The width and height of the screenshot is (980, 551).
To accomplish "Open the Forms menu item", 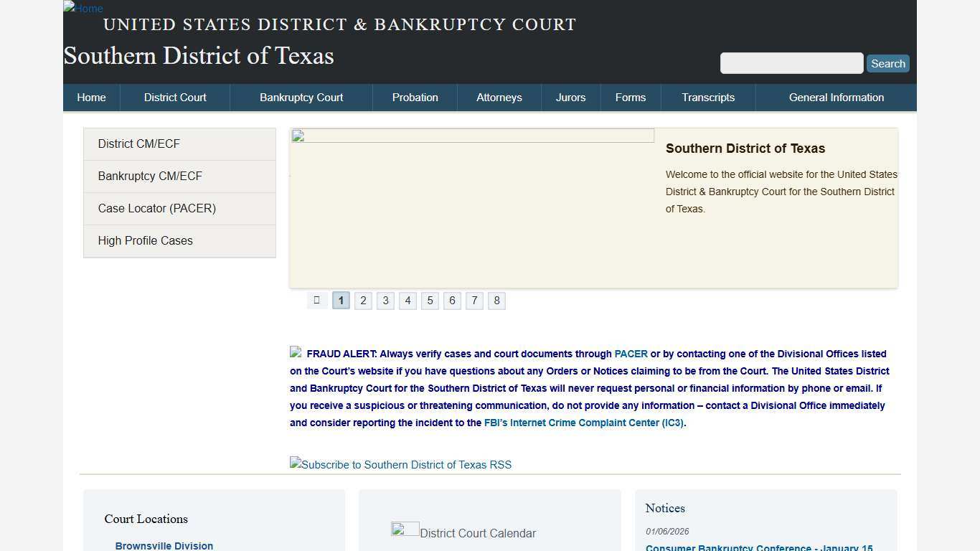I will [630, 98].
